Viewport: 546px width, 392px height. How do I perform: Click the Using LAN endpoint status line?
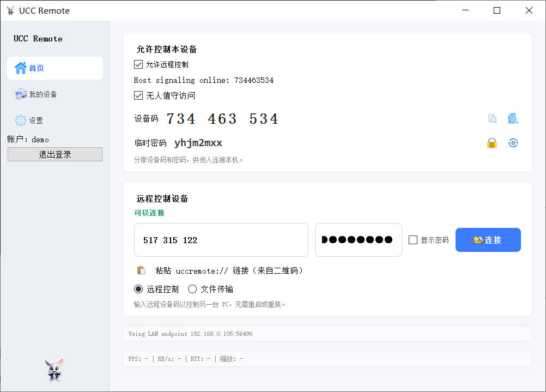pyautogui.click(x=327, y=334)
